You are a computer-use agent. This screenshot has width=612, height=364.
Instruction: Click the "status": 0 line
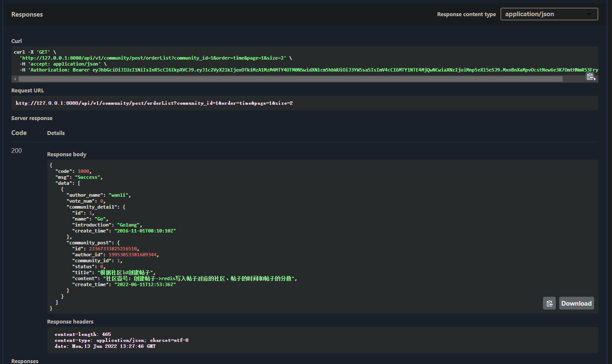click(89, 267)
